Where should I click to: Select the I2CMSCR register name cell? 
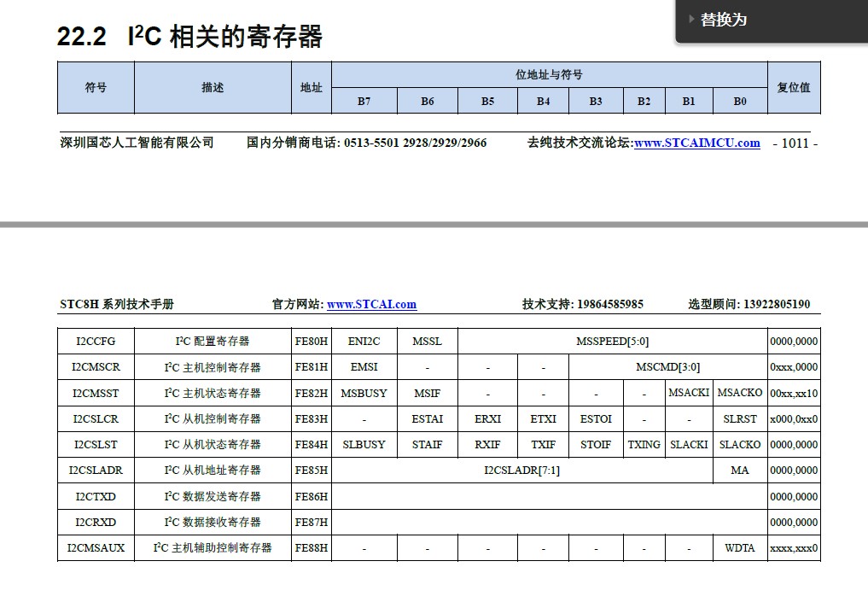(96, 367)
